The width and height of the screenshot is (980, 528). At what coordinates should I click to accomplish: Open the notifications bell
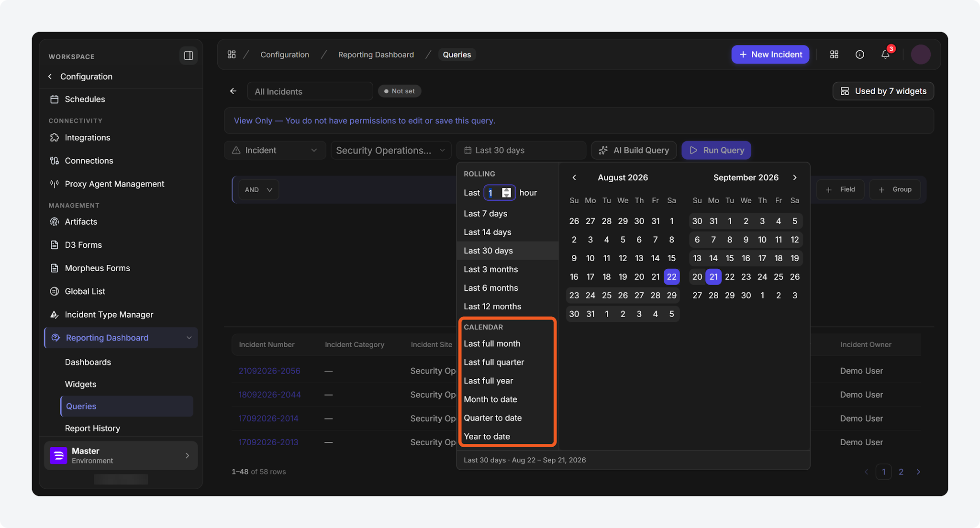coord(886,55)
